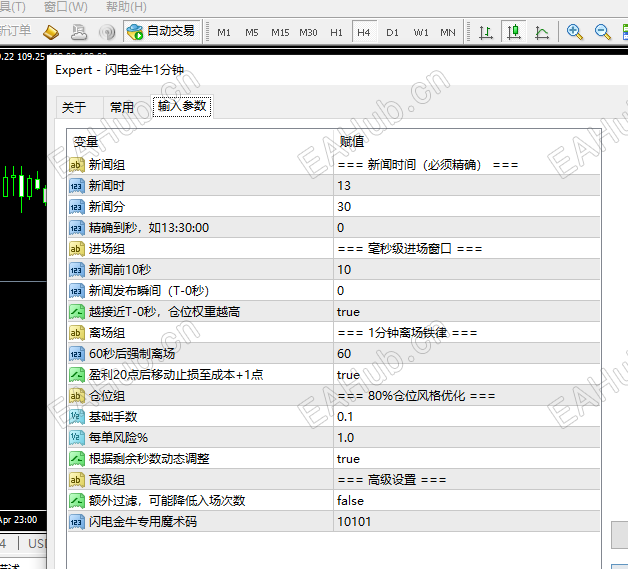Select the M5 timeframe
Image resolution: width=628 pixels, height=569 pixels.
click(252, 32)
